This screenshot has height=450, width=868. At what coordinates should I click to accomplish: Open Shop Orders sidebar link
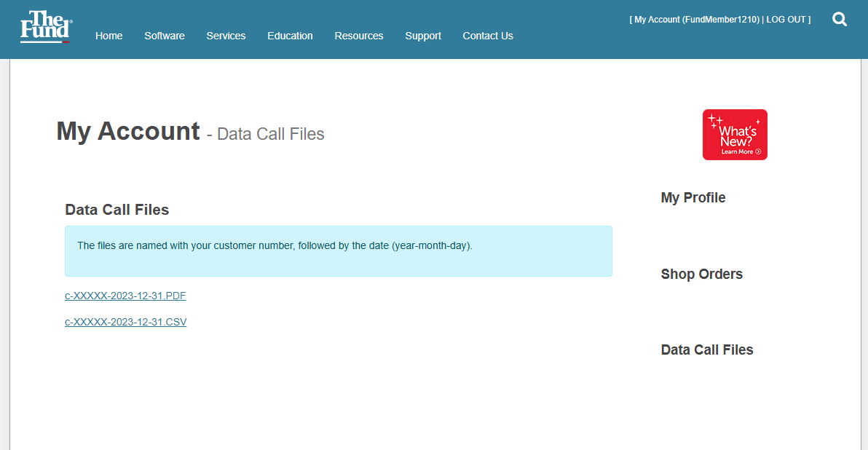(x=701, y=274)
